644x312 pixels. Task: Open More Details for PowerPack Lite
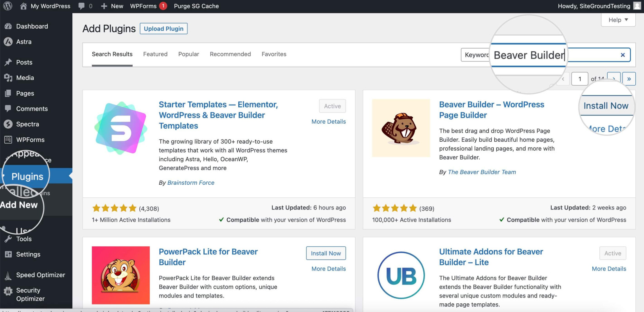pyautogui.click(x=329, y=269)
